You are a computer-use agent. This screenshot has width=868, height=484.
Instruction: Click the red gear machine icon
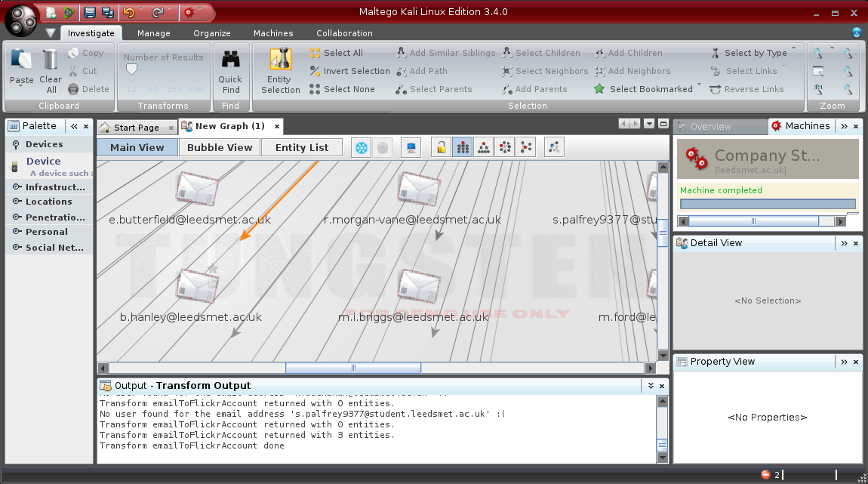point(189,12)
